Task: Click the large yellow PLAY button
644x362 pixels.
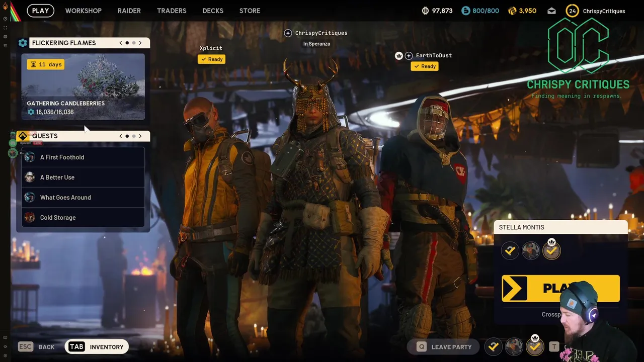Action: click(x=560, y=289)
